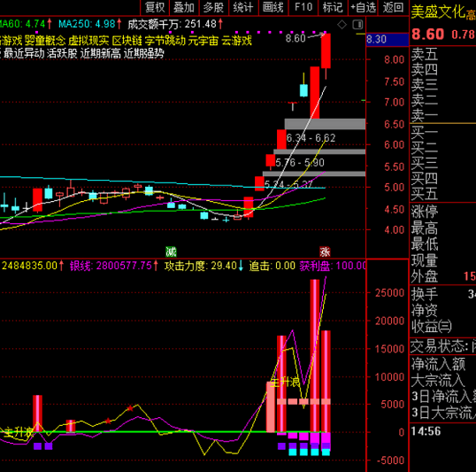Image resolution: width=476 pixels, height=472 pixels.
Task: Click the 返回 back button
Action: (x=393, y=7)
